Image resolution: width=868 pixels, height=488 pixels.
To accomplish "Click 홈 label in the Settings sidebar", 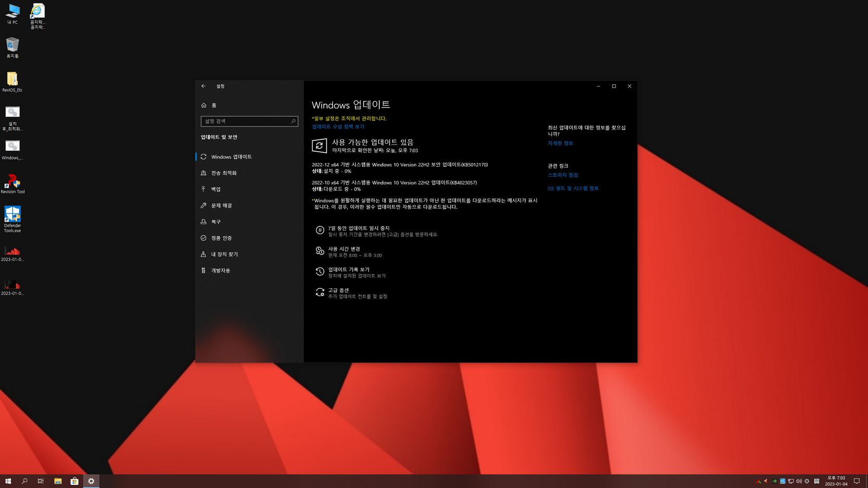I will [214, 105].
